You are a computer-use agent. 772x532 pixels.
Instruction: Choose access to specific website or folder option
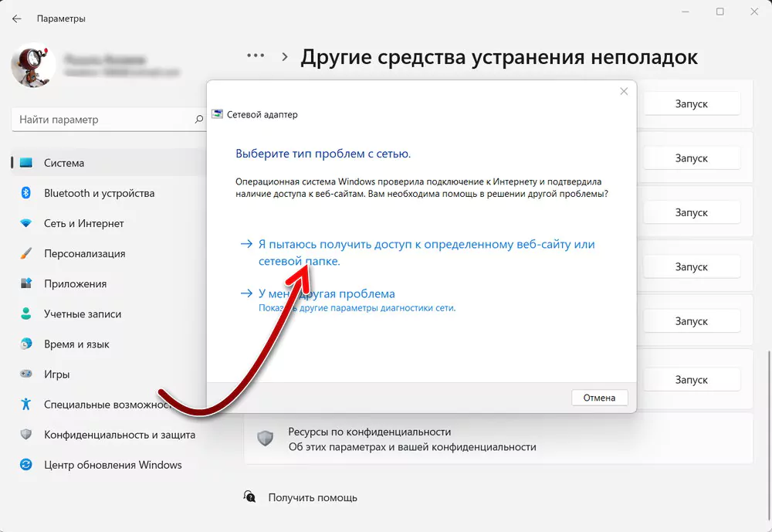pyautogui.click(x=426, y=252)
